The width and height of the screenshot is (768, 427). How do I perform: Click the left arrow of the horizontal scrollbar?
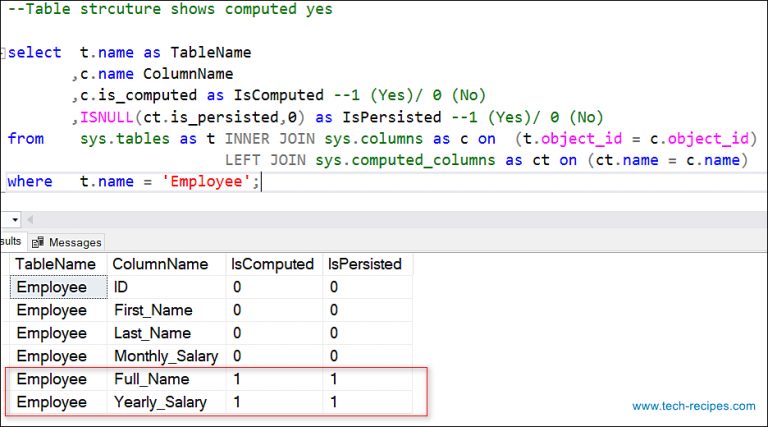pyautogui.click(x=30, y=220)
